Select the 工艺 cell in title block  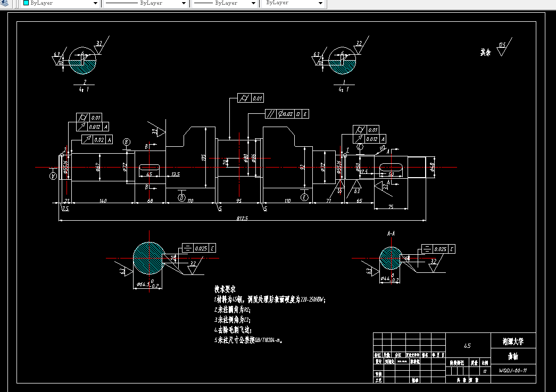[378, 380]
